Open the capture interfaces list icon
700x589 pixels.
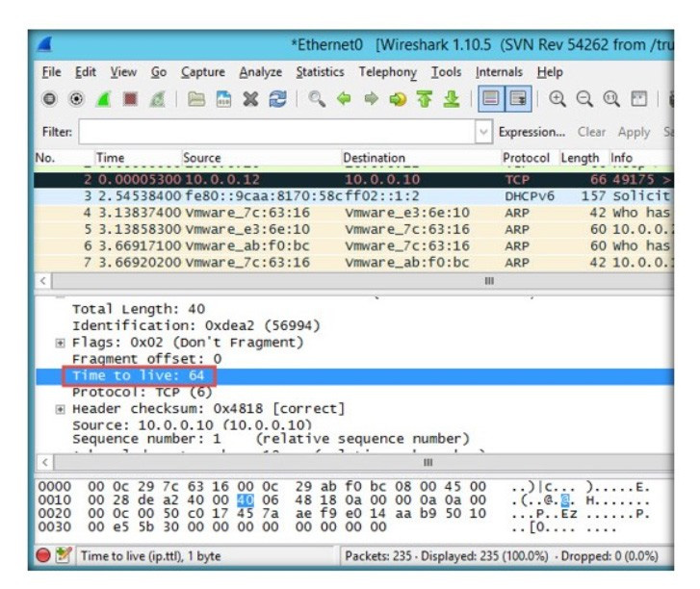coord(49,98)
